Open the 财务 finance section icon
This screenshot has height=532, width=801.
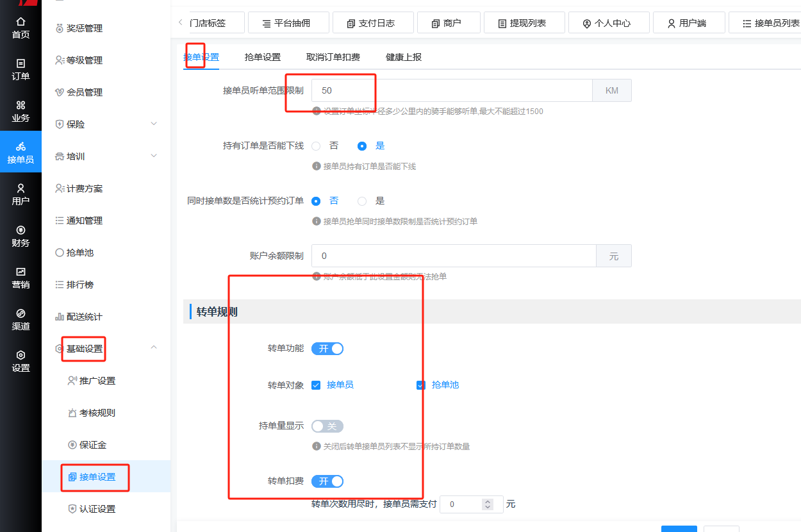pyautogui.click(x=21, y=230)
